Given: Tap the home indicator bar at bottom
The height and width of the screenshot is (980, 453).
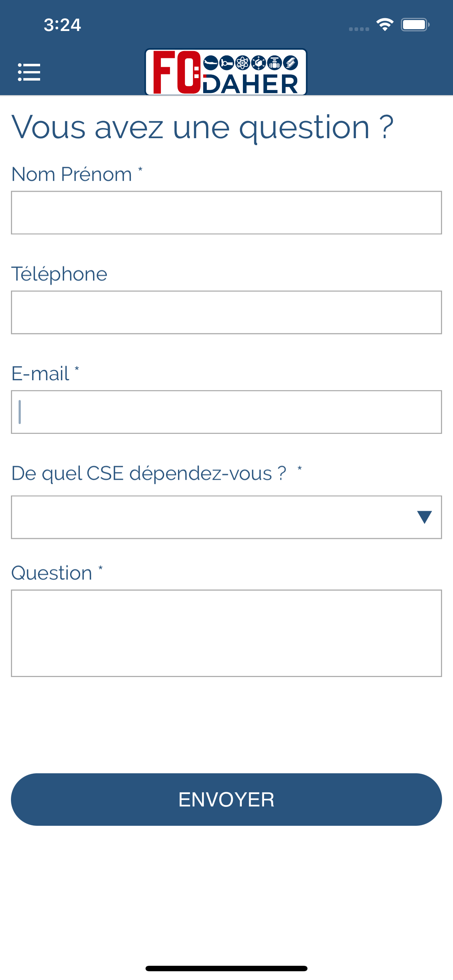Looking at the screenshot, I should (x=226, y=968).
